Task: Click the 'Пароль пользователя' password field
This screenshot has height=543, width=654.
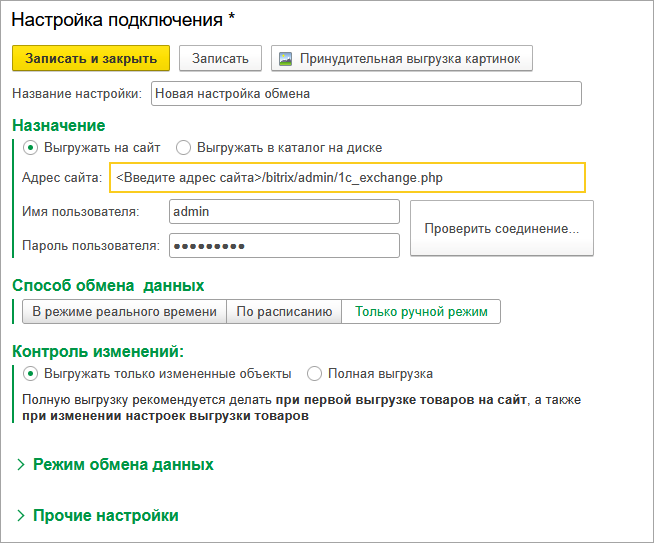Action: (x=284, y=245)
